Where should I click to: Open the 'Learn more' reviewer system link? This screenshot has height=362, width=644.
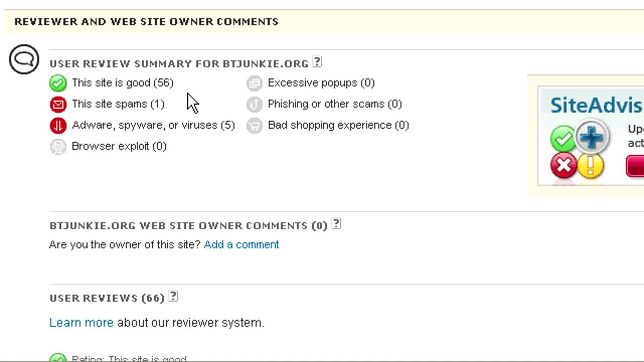pos(81,323)
